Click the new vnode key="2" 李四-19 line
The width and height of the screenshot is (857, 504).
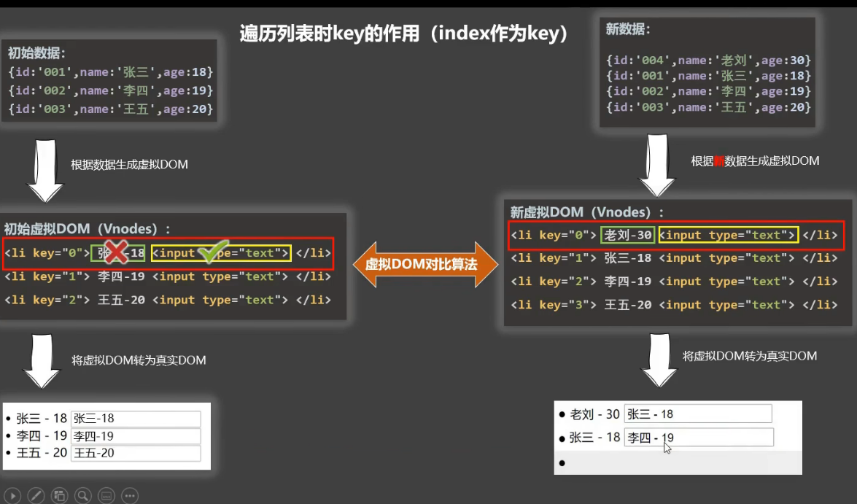coord(675,281)
